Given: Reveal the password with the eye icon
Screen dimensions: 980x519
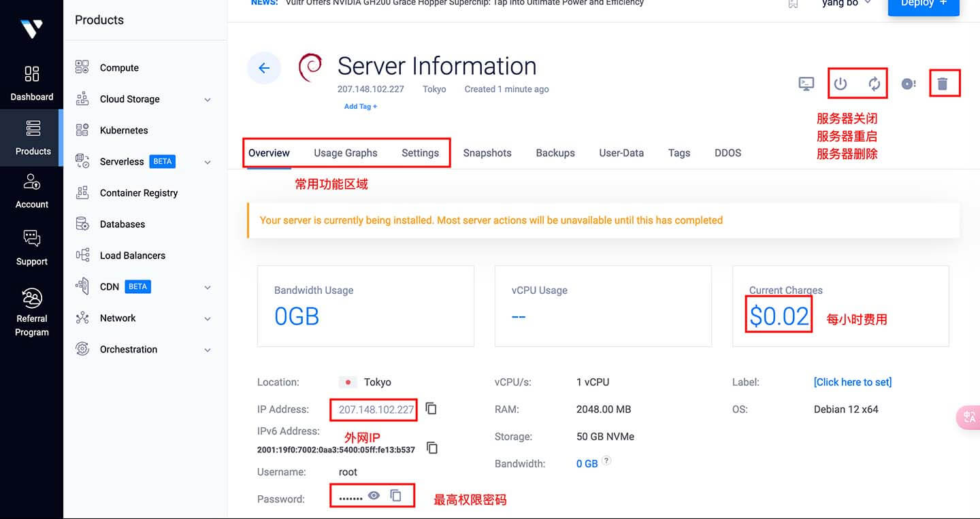Looking at the screenshot, I should 374,496.
